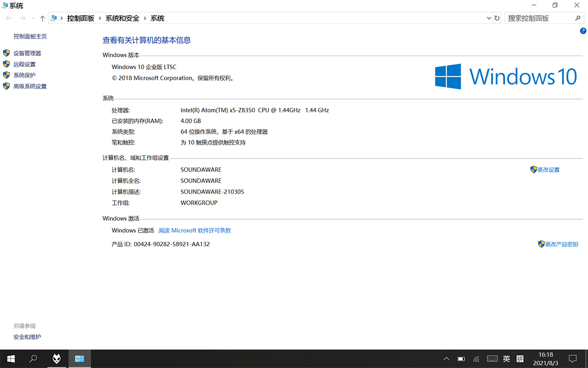The image size is (588, 368).
Task: Click the 拼 IME mode indicator
Action: [x=520, y=359]
